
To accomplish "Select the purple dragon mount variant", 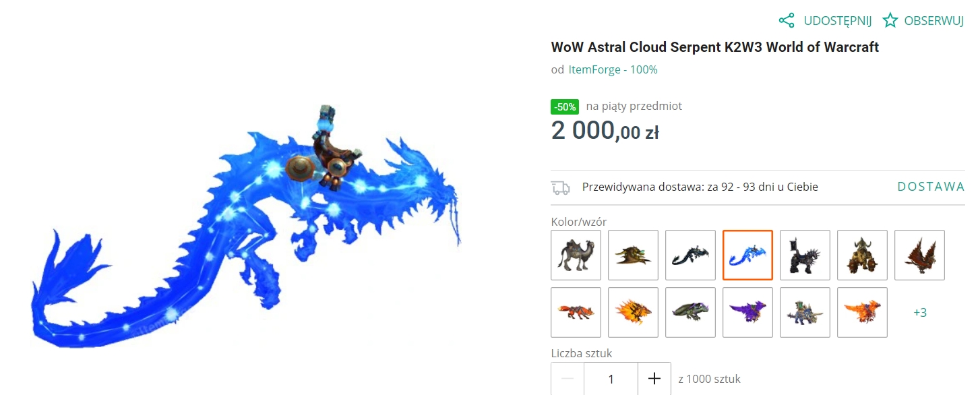I will (x=747, y=312).
